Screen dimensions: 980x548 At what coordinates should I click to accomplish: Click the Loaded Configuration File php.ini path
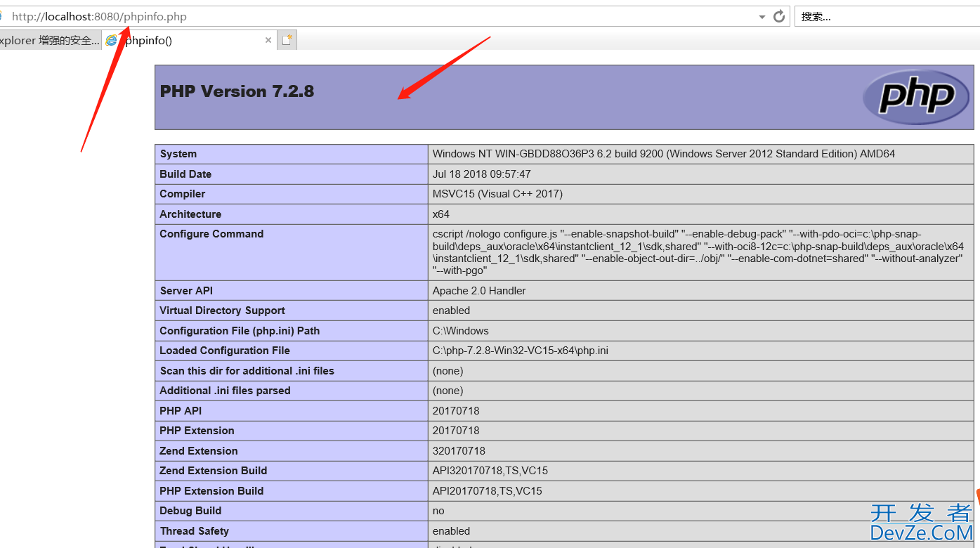521,351
